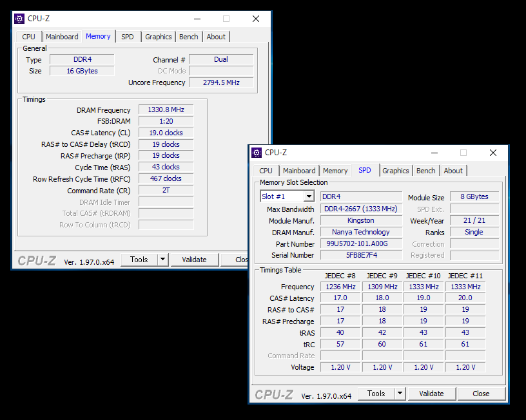Click the 16 GBytes Size value
Screen dimensions: 526x420
83,71
